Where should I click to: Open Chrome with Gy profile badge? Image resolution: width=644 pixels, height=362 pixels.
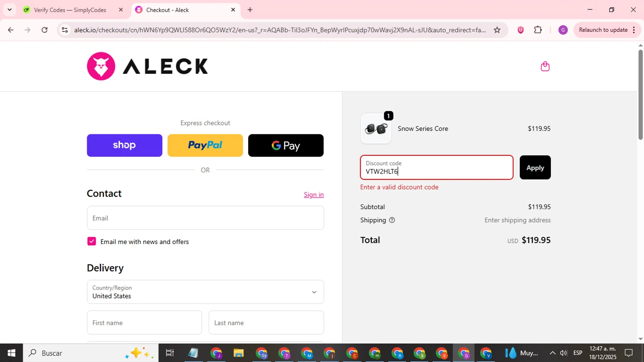[261, 353]
